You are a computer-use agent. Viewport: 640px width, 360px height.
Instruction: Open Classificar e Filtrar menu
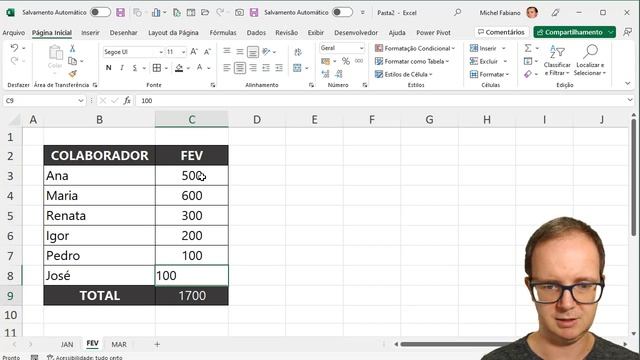pos(557,61)
